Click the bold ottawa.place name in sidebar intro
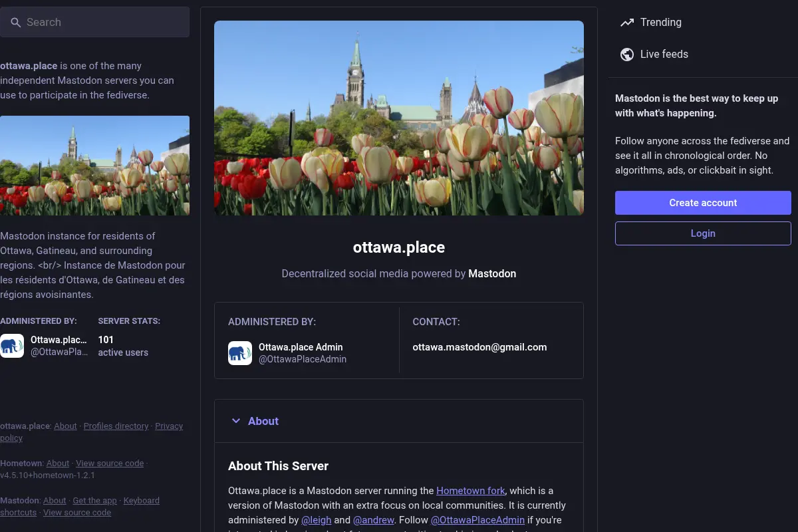Image resolution: width=798 pixels, height=532 pixels. click(29, 66)
